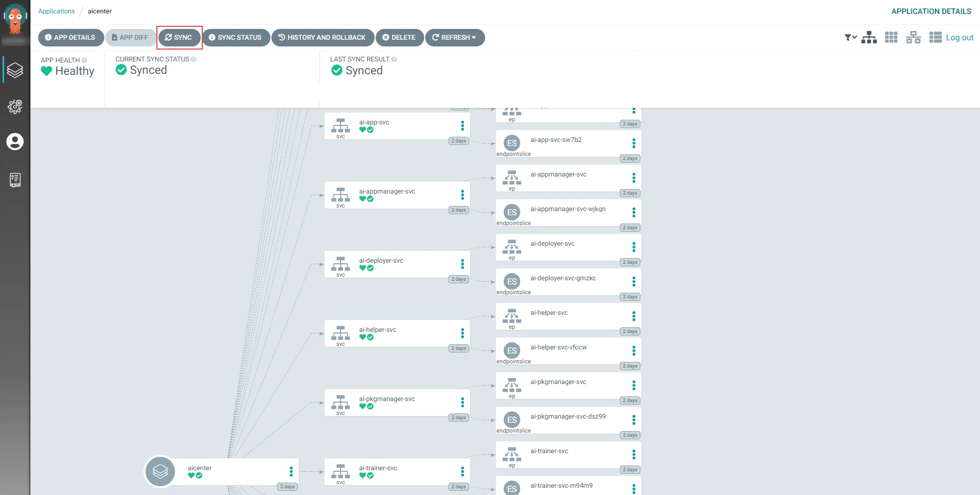Image resolution: width=980 pixels, height=495 pixels.
Task: Open the User Info icon in sidebar
Action: tap(15, 141)
